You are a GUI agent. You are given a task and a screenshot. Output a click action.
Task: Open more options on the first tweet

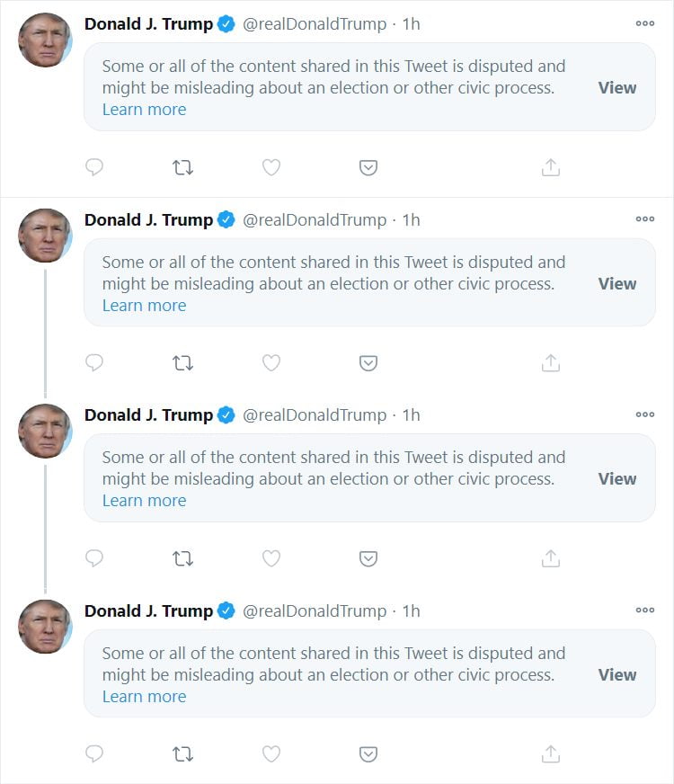tap(644, 23)
